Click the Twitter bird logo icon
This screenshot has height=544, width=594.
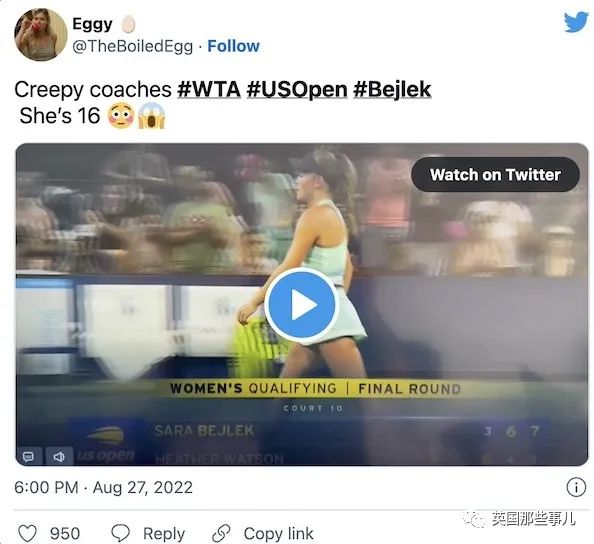pos(576,22)
